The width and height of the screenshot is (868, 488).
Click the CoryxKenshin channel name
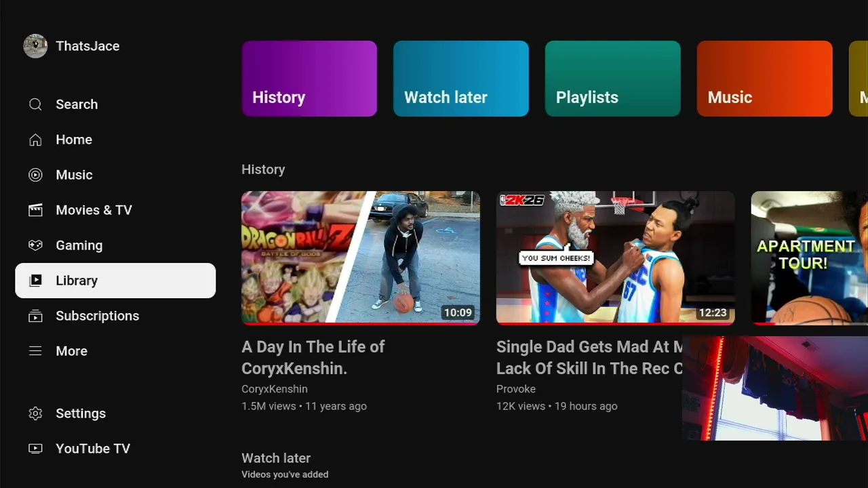point(275,389)
